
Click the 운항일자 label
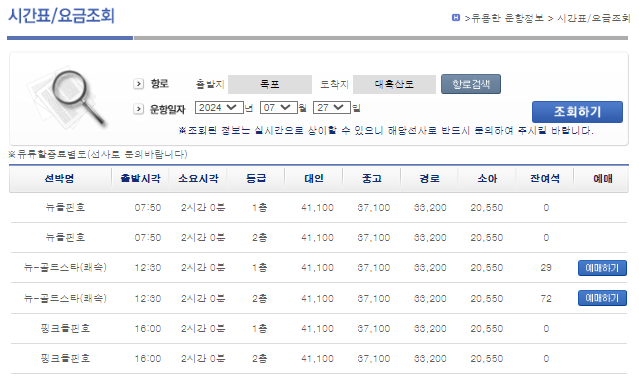pos(167,109)
